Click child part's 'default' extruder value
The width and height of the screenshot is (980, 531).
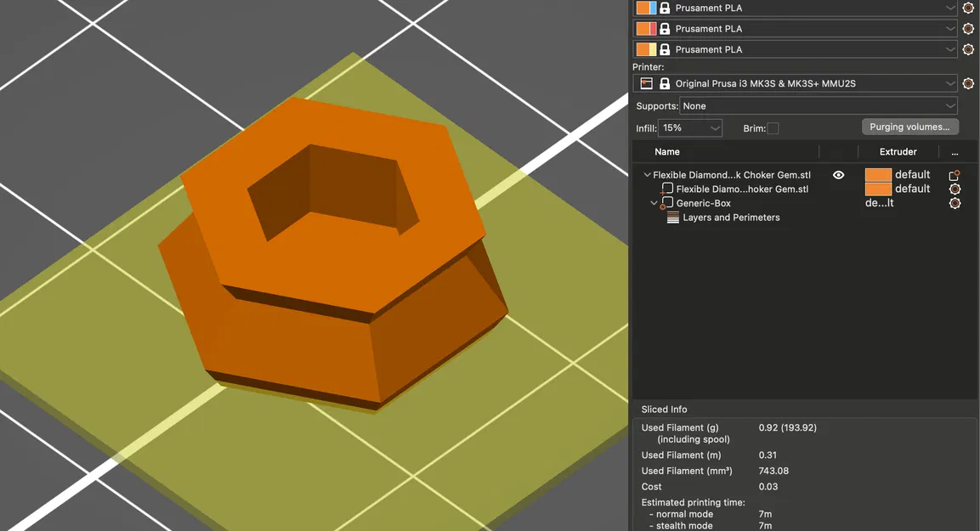[913, 189]
